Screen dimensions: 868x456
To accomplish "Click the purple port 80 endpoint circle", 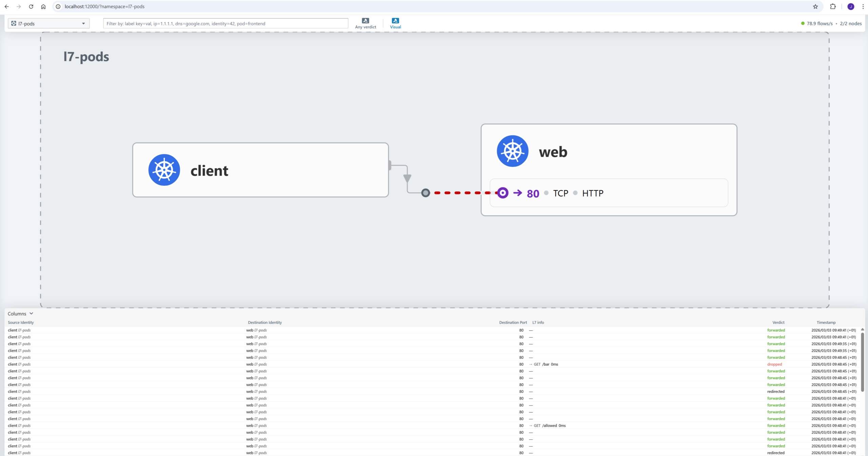I will point(502,193).
